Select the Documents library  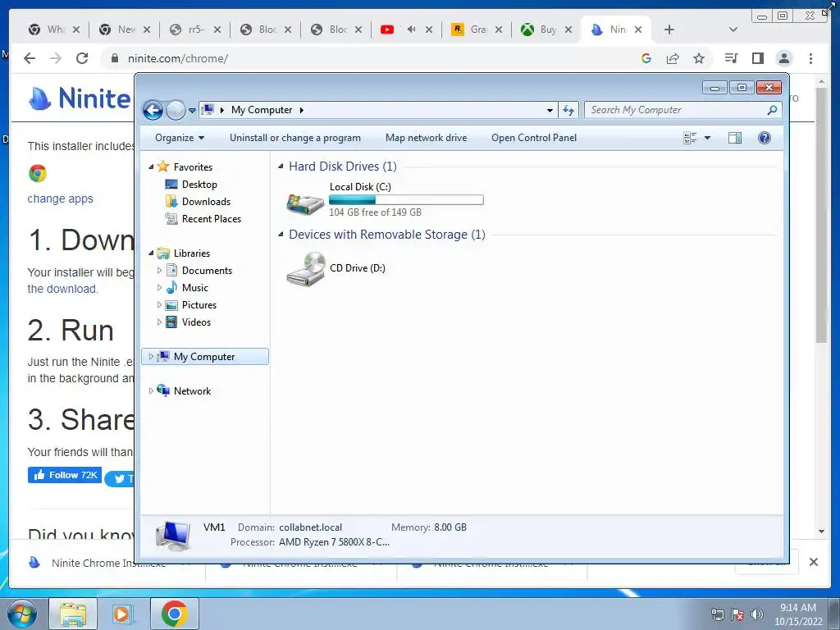tap(206, 271)
